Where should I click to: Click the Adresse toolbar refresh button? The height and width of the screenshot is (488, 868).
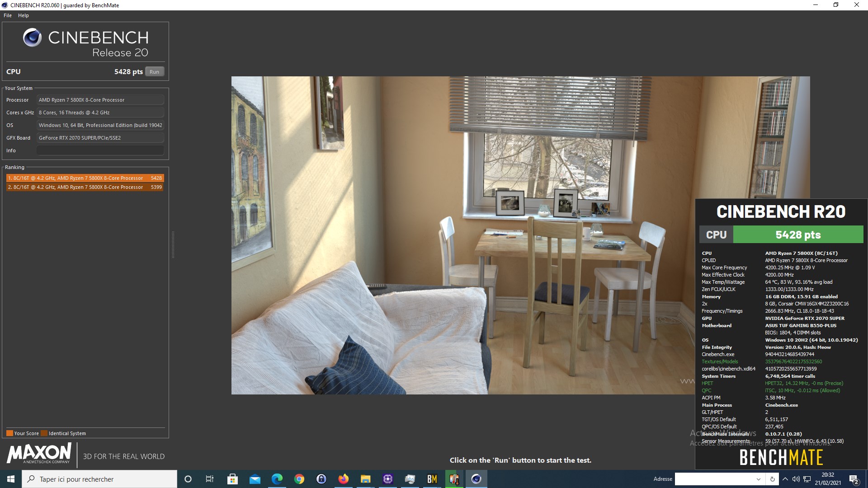click(x=772, y=479)
